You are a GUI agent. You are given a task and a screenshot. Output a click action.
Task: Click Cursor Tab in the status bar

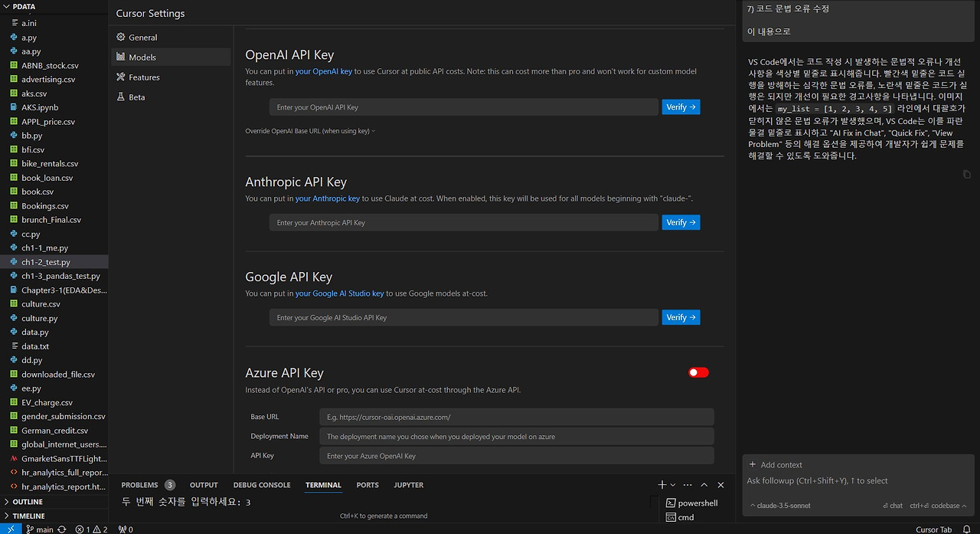[933, 529]
